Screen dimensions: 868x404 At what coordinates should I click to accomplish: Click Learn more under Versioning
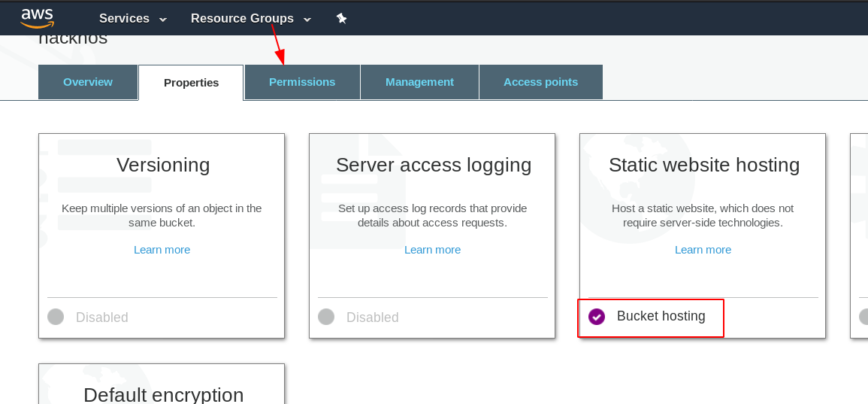click(x=162, y=250)
